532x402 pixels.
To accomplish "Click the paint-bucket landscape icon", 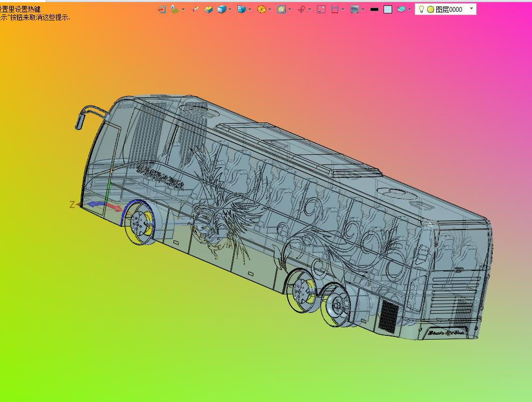I will [x=175, y=10].
